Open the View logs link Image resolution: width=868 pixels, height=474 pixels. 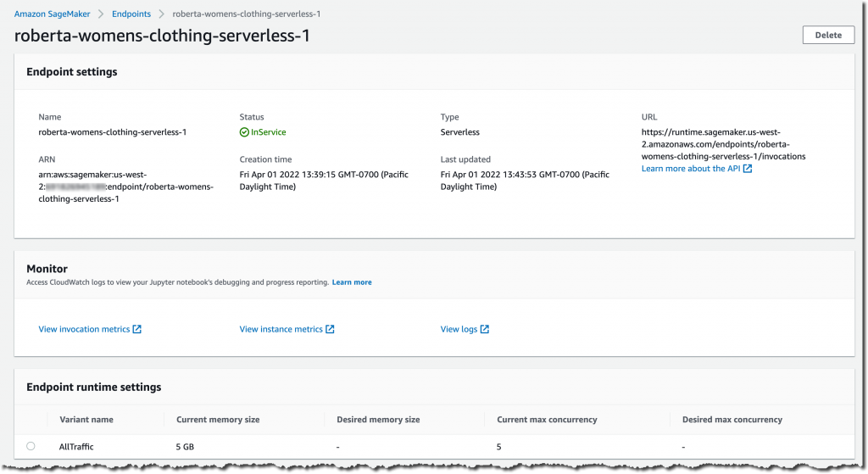459,329
